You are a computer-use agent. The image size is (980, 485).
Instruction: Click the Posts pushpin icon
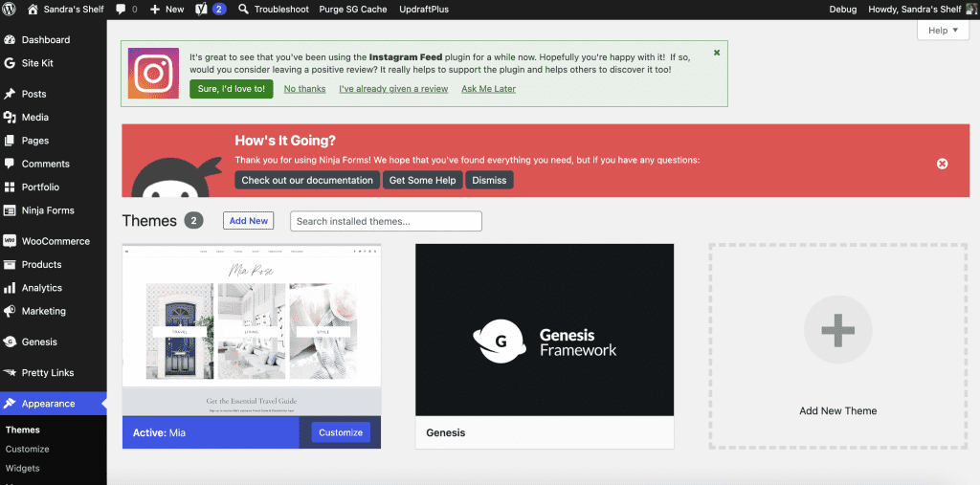pos(10,94)
